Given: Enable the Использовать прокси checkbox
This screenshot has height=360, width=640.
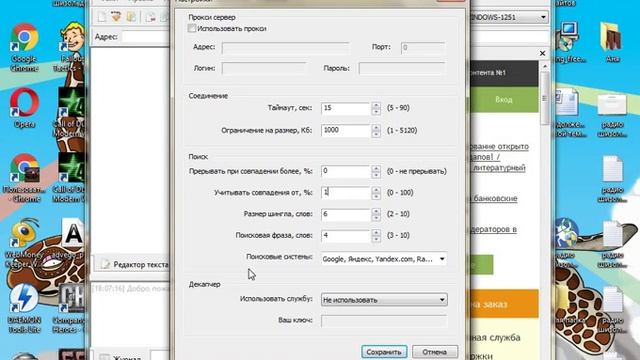Looking at the screenshot, I should click(191, 28).
